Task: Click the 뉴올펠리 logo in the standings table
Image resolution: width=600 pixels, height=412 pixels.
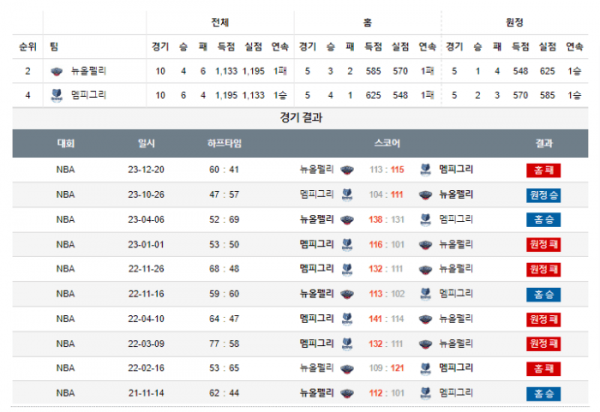Action: click(57, 72)
